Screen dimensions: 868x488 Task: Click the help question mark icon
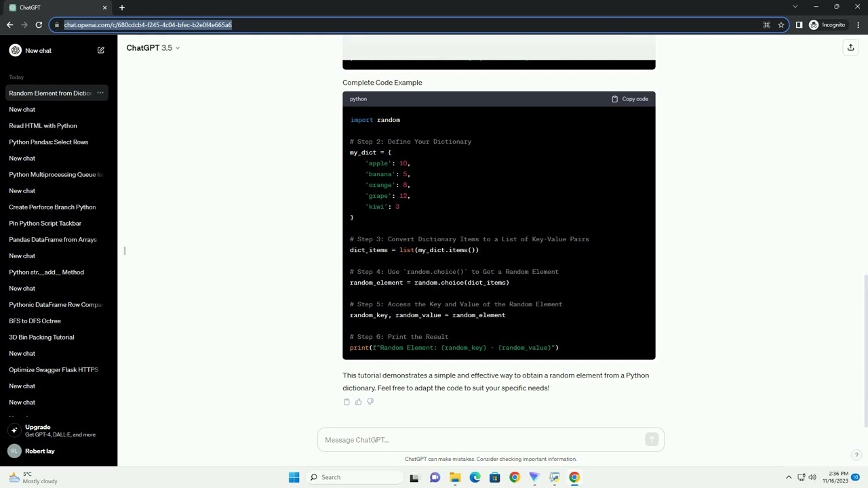(x=856, y=455)
